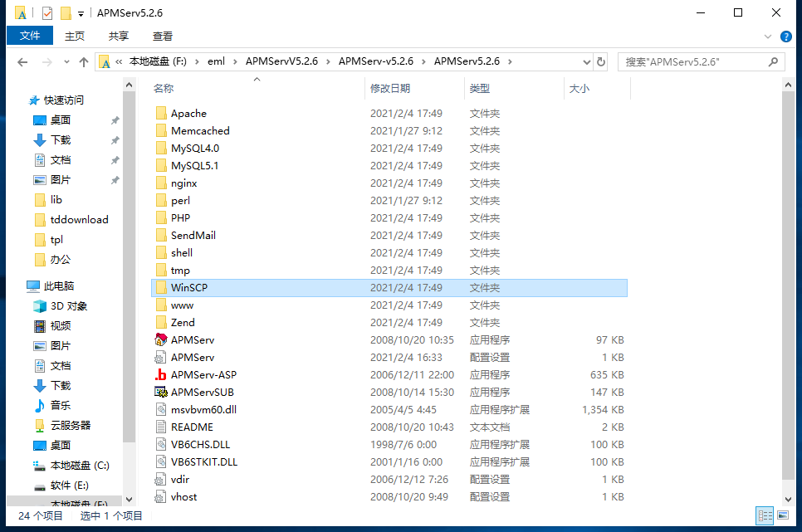Unpin 下载 from quick access pin icon
This screenshot has height=532, width=802.
click(115, 140)
